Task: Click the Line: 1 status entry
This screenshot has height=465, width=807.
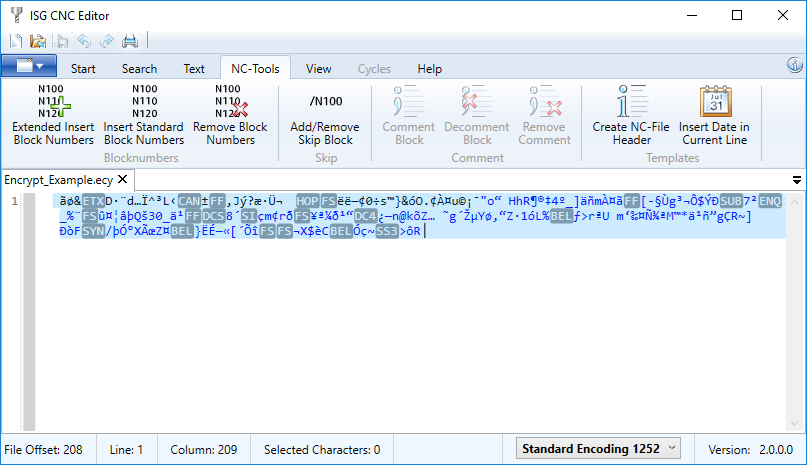Action: [x=126, y=450]
